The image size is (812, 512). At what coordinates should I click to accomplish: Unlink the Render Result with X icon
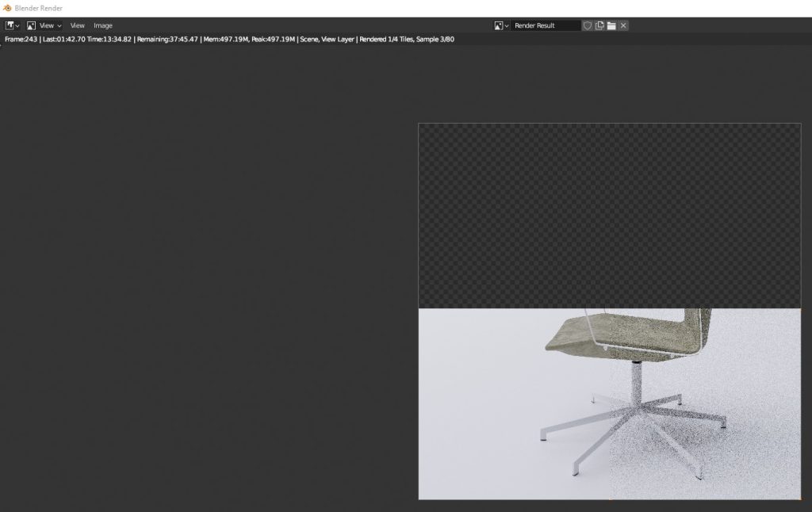(x=624, y=25)
